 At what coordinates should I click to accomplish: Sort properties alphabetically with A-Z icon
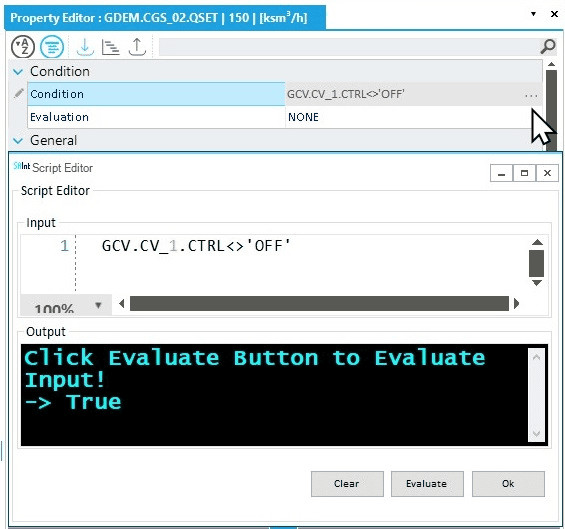[23, 47]
